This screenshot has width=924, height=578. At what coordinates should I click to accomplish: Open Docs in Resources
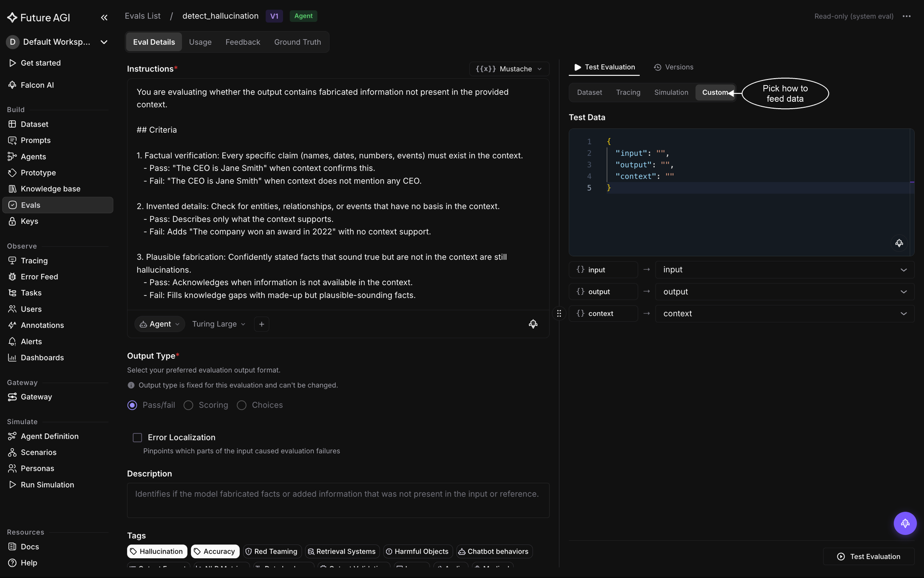coord(58,547)
